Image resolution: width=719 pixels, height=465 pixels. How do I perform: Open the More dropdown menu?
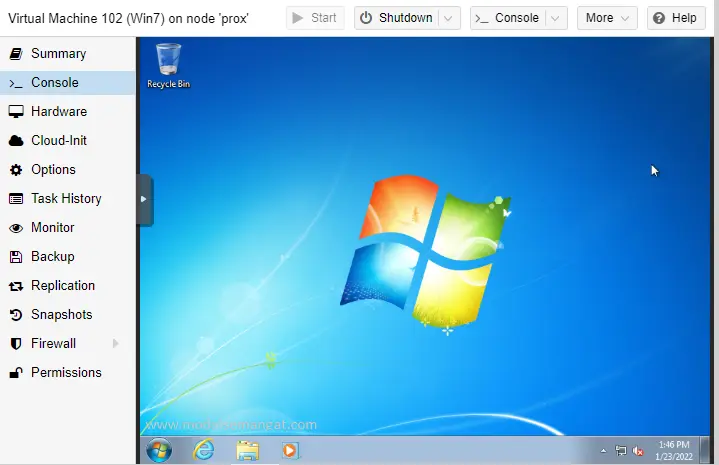pyautogui.click(x=607, y=18)
